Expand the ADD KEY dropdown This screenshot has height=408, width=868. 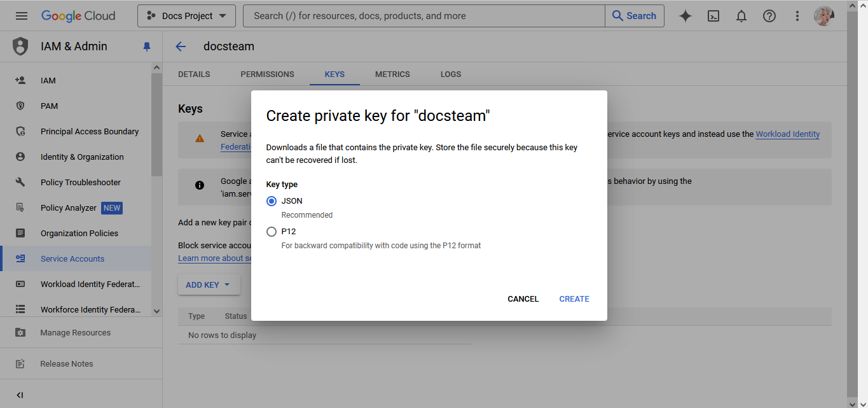tap(209, 285)
